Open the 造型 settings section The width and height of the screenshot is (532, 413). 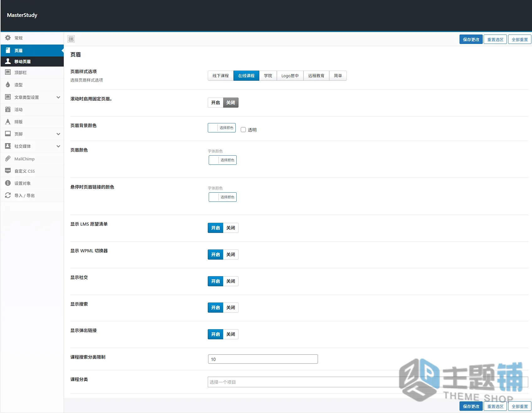32,85
